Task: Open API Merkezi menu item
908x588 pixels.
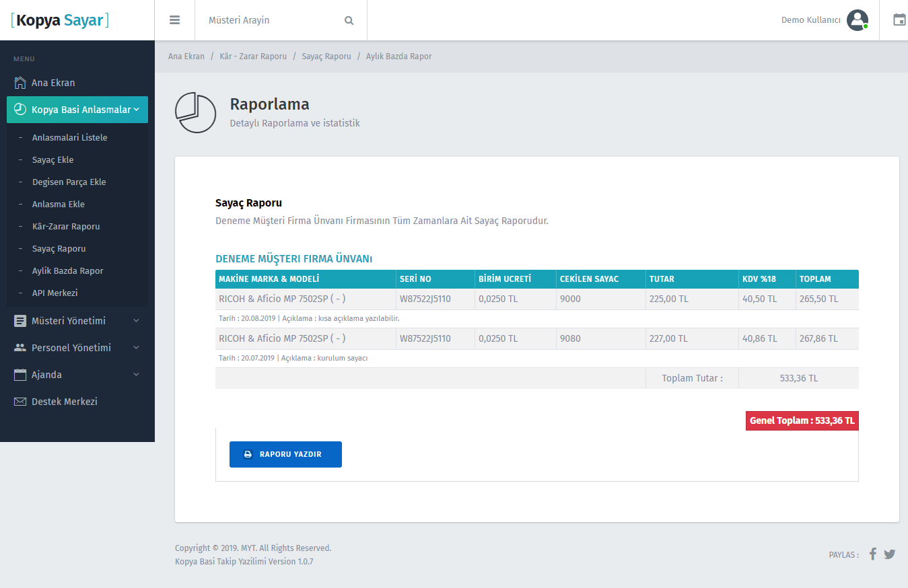Action: (55, 293)
